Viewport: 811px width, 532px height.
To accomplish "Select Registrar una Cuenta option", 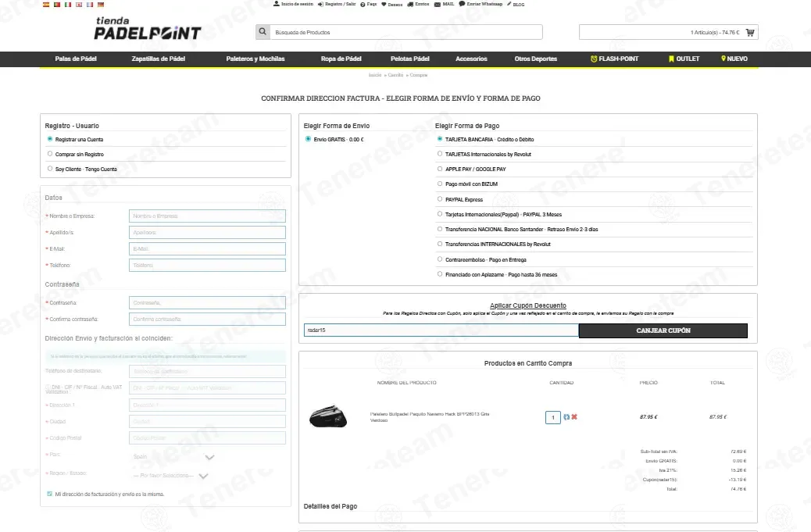I will click(50, 139).
